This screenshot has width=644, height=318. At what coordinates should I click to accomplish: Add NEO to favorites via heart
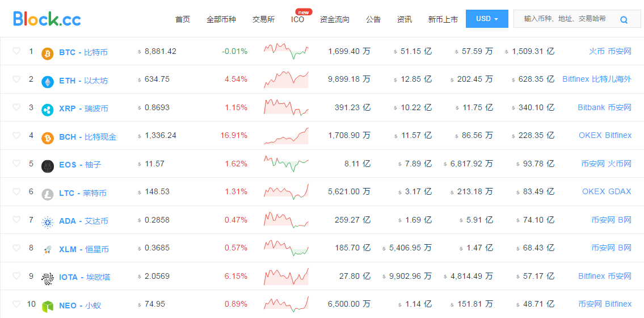click(16, 304)
